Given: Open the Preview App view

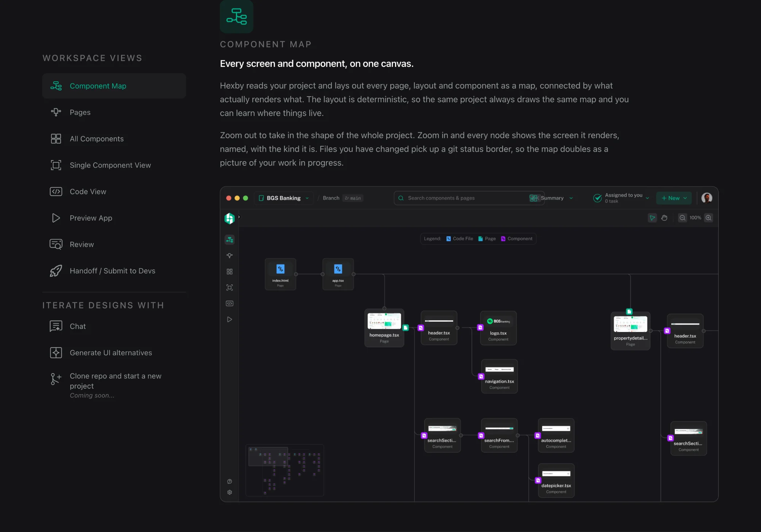Looking at the screenshot, I should coord(114,218).
